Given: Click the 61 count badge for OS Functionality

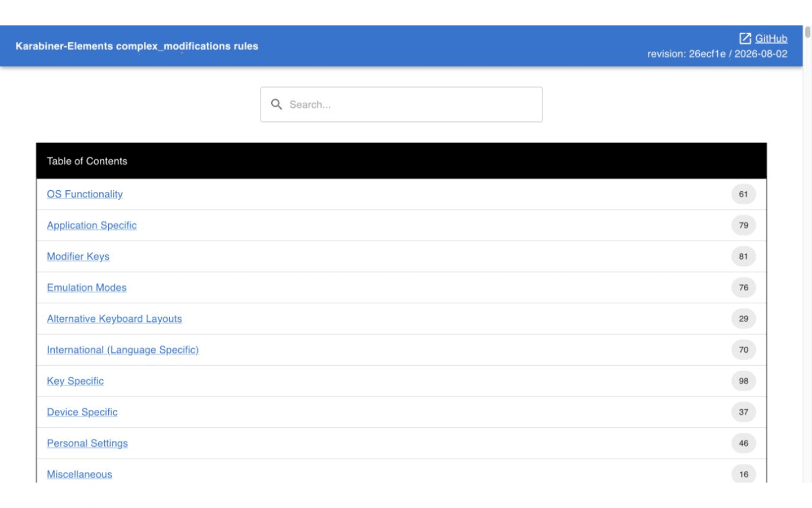Looking at the screenshot, I should pos(744,194).
